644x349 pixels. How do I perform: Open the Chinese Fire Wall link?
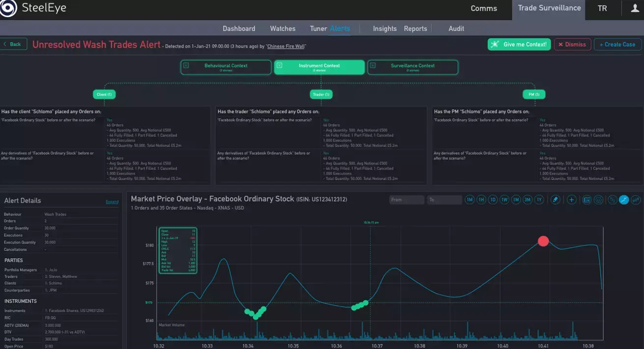click(286, 46)
